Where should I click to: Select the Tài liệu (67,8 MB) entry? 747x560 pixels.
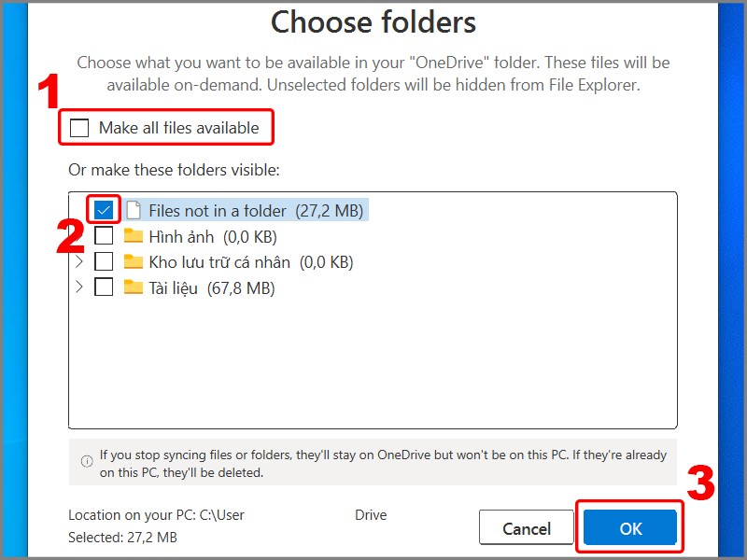click(212, 288)
